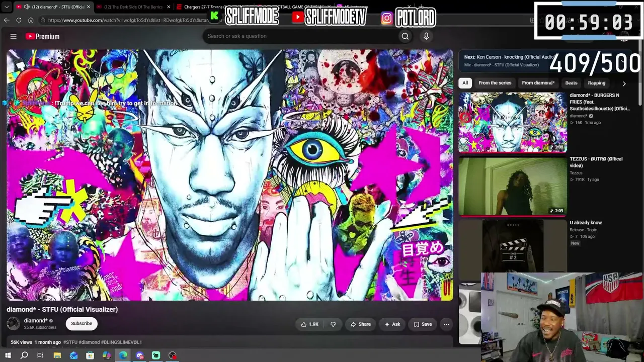Viewport: 644px width, 362px height.
Task: Open OBS Studio from the taskbar
Action: (173, 355)
